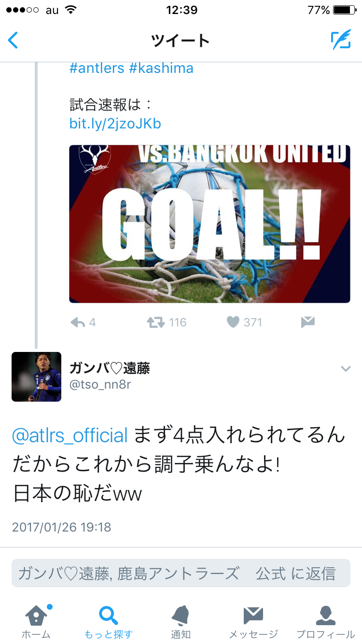Image resolution: width=362 pixels, height=644 pixels.
Task: Open the compose tweet feather icon
Action: pos(341,40)
